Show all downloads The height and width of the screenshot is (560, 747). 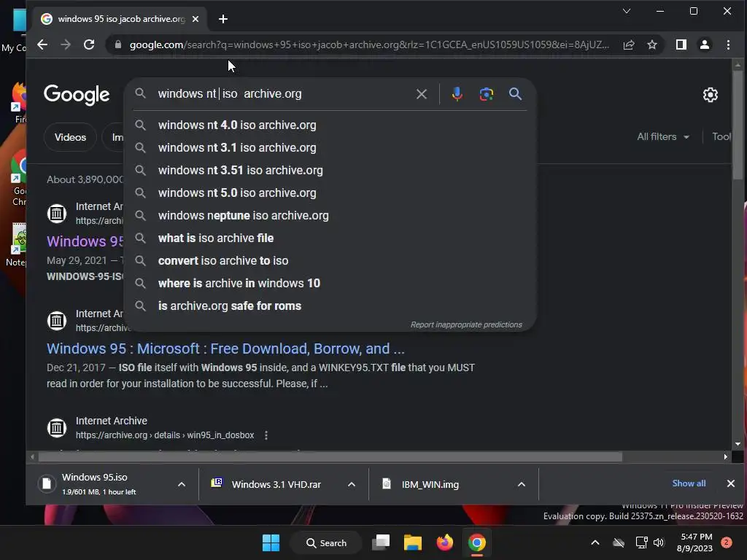tap(689, 483)
